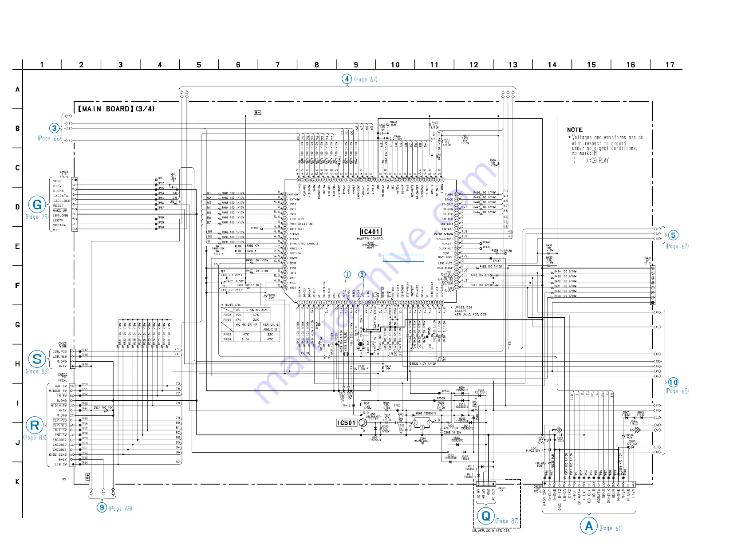Click the circled 3 connector marker

[54, 128]
